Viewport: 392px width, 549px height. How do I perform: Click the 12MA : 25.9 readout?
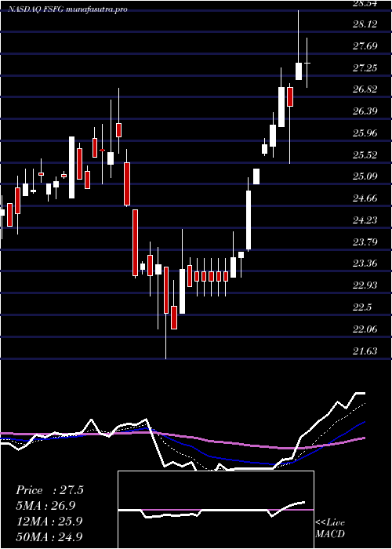49,522
